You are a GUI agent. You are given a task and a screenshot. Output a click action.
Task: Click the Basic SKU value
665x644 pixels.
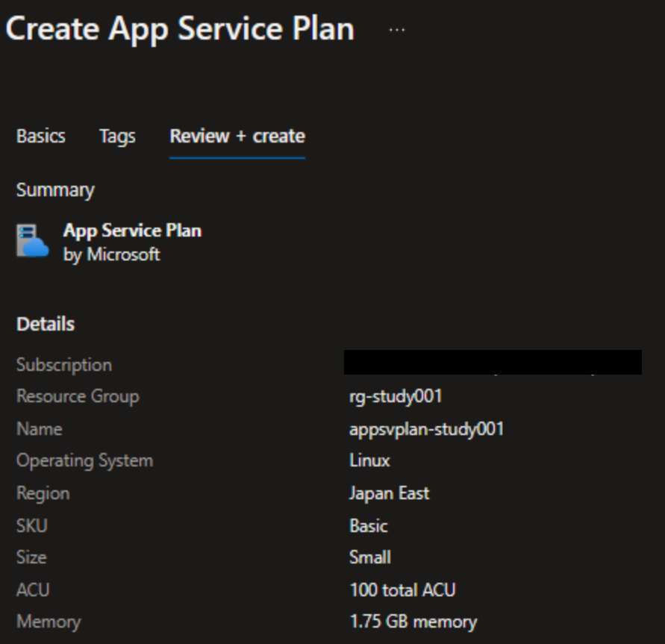(x=369, y=525)
